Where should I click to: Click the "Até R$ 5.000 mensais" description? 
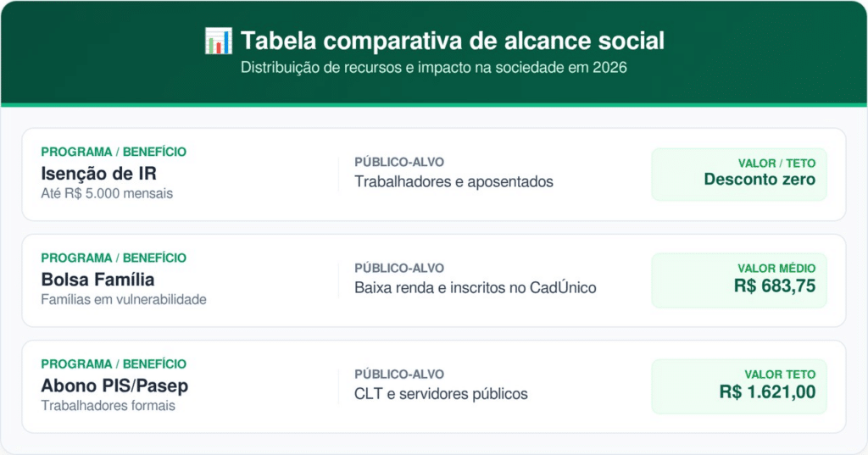(x=107, y=193)
